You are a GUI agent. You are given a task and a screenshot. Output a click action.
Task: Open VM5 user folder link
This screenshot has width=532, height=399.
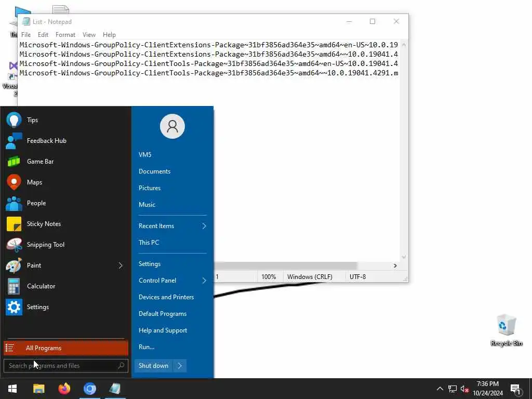tap(145, 155)
